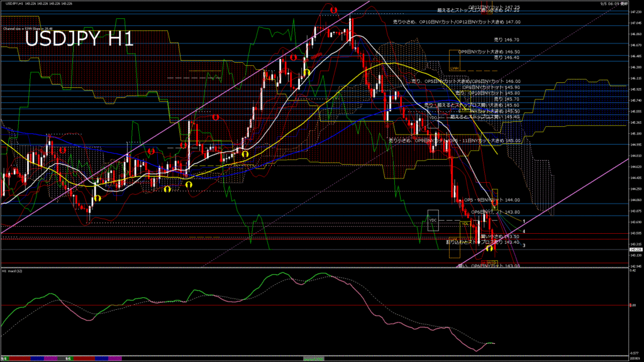
Task: Select the sell label ending in 147.00
Action: coord(457,22)
